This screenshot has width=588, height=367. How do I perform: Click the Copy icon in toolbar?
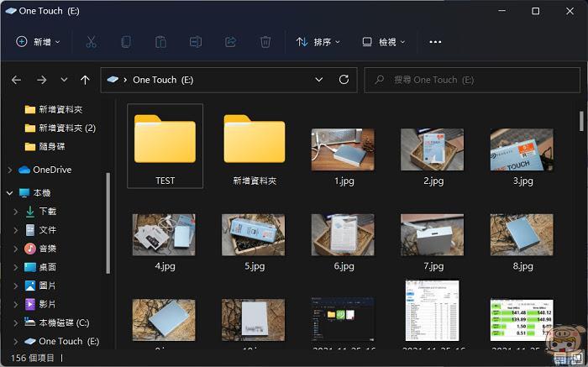[126, 42]
